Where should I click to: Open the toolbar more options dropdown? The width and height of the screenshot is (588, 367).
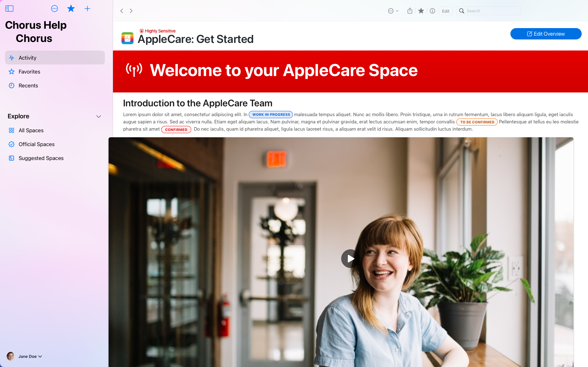(393, 11)
